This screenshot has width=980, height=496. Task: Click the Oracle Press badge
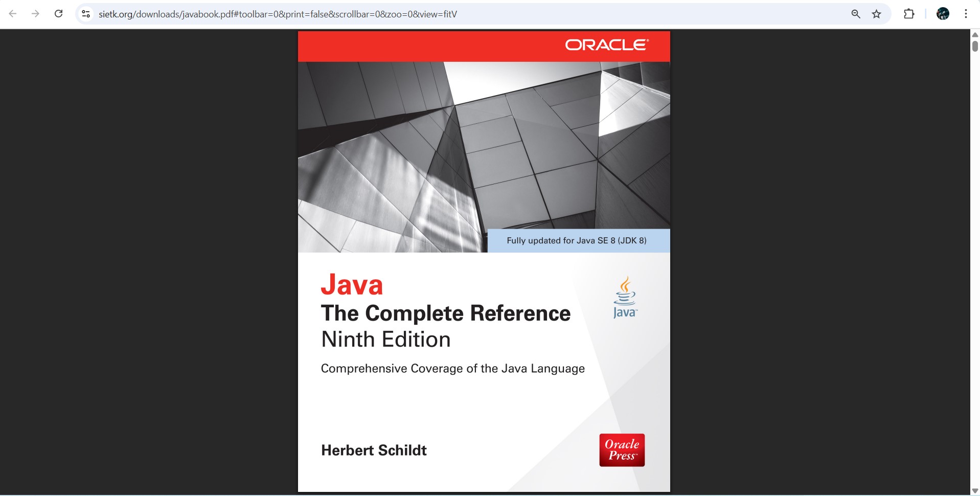pyautogui.click(x=622, y=450)
